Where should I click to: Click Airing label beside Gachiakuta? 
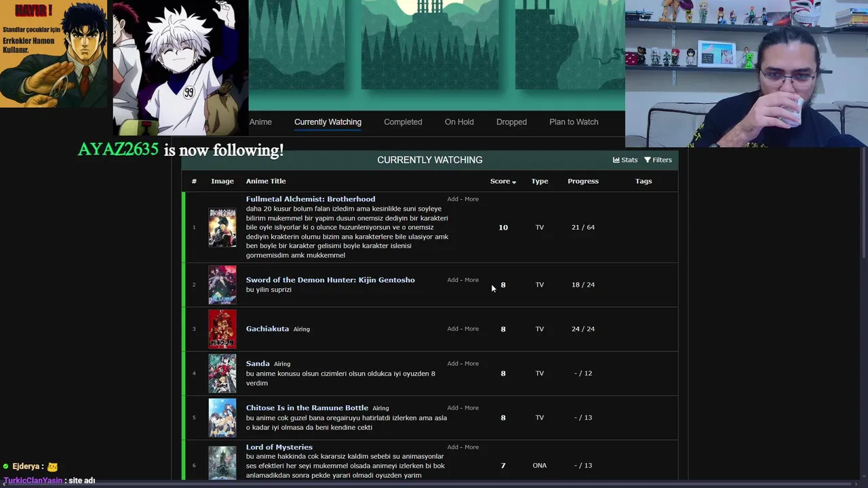[302, 329]
